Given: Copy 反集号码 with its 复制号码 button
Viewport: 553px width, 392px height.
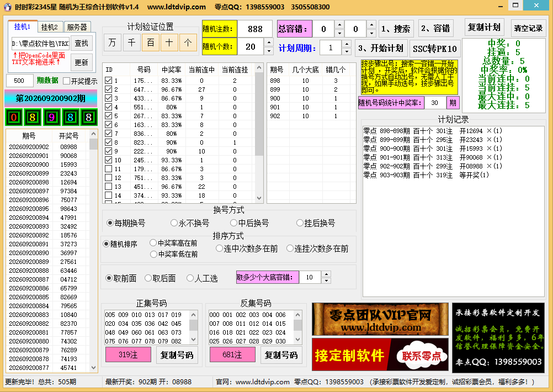Looking at the screenshot, I should pos(281,355).
